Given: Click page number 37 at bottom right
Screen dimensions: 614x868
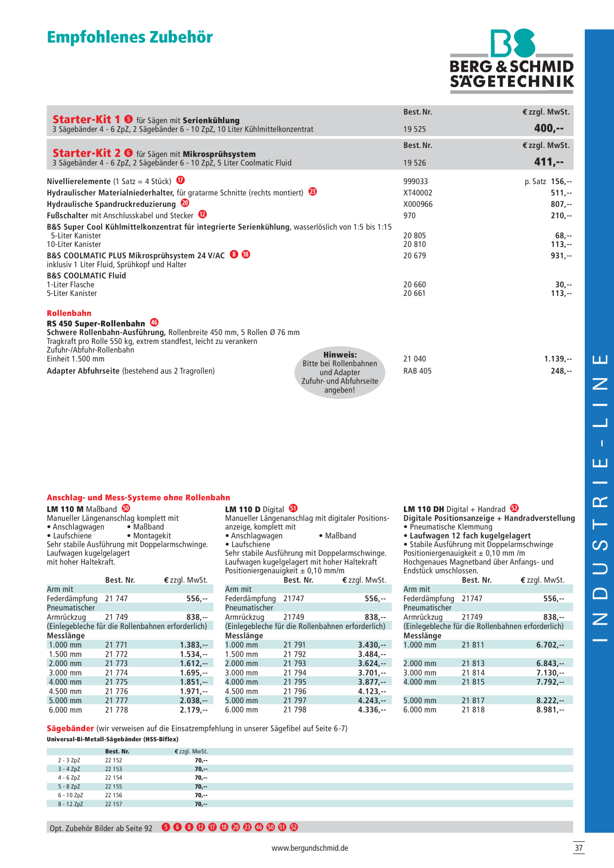Looking at the screenshot, I should 579,848.
